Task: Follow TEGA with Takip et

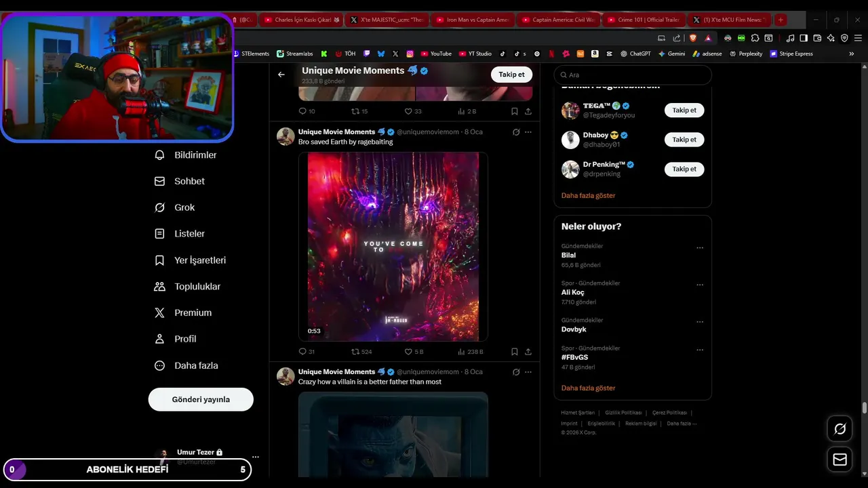Action: 684,110
